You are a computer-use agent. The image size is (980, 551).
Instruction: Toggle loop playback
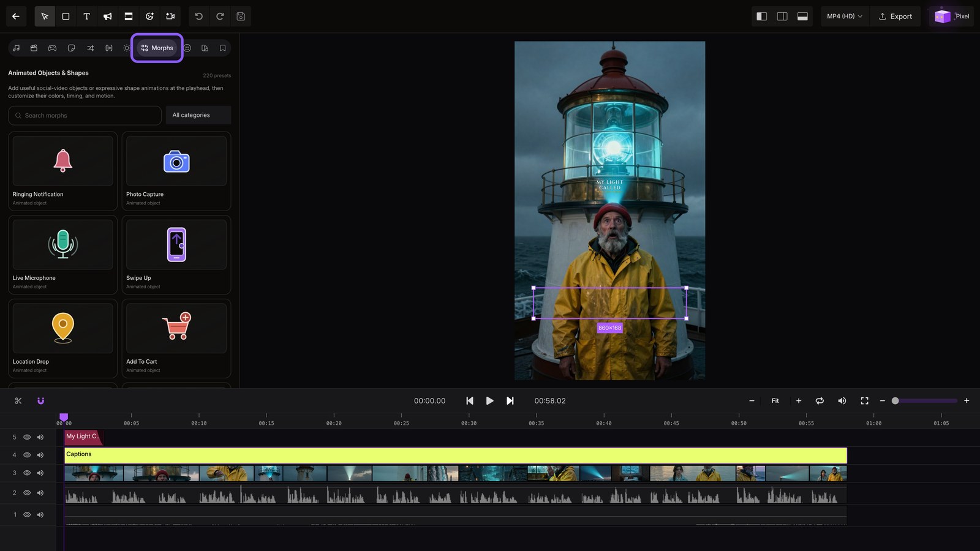click(820, 401)
